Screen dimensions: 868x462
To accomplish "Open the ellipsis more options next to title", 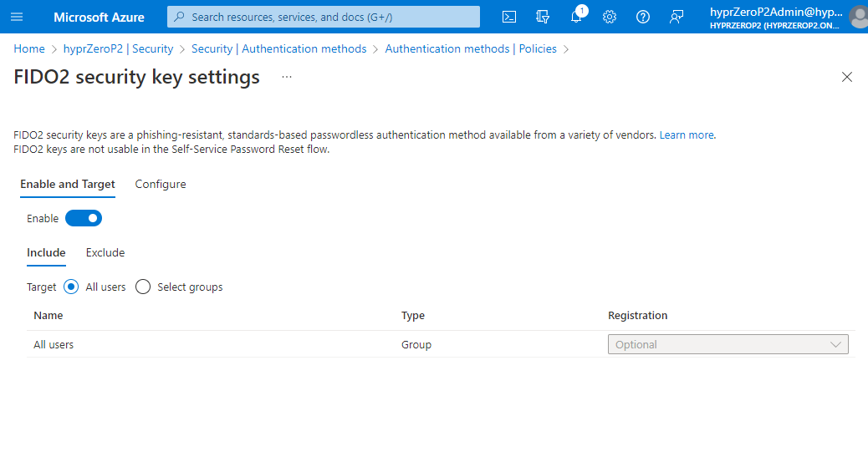I will pyautogui.click(x=286, y=77).
